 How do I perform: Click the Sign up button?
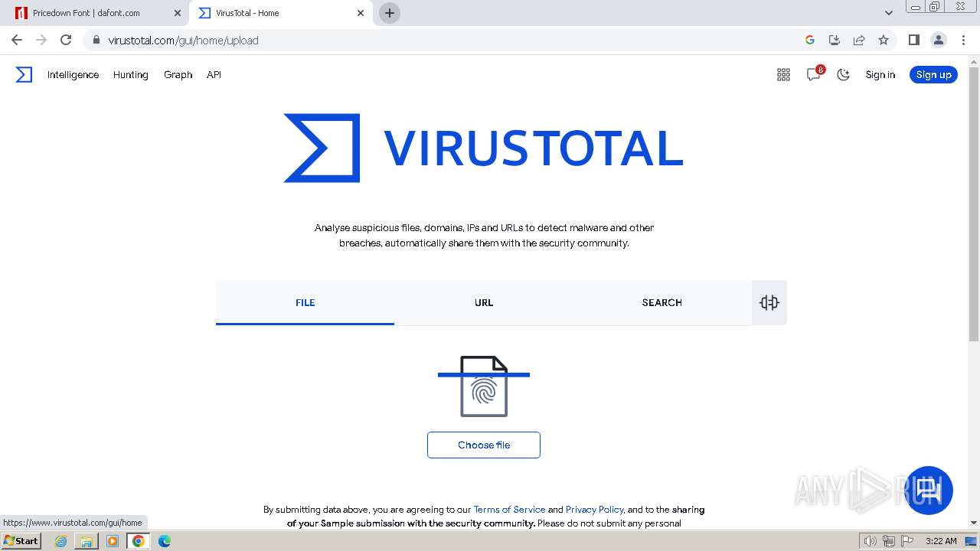(933, 74)
